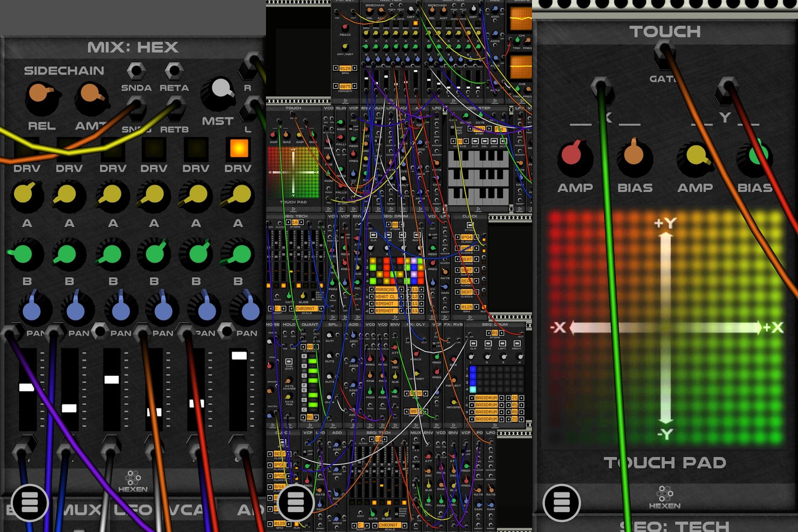Screen dimensions: 798x532
Task: Click right arrow next to MARACAS sample name
Action: pyautogui.click(x=401, y=290)
